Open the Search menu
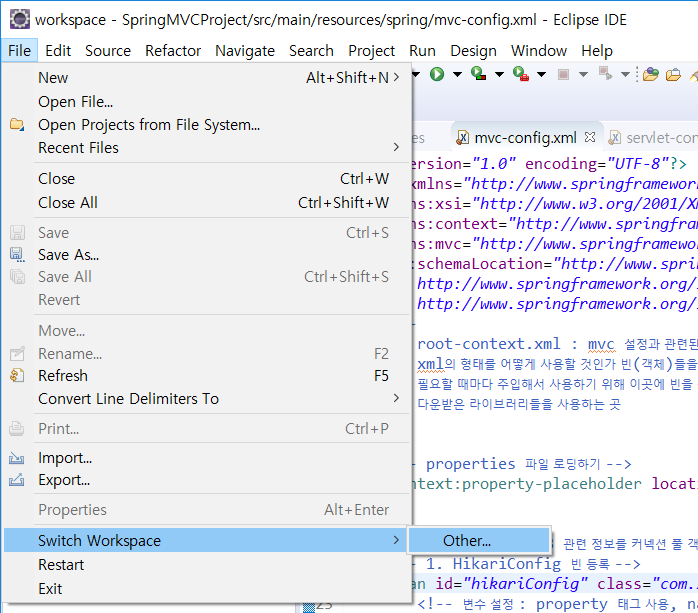The height and width of the screenshot is (613, 698). point(311,51)
